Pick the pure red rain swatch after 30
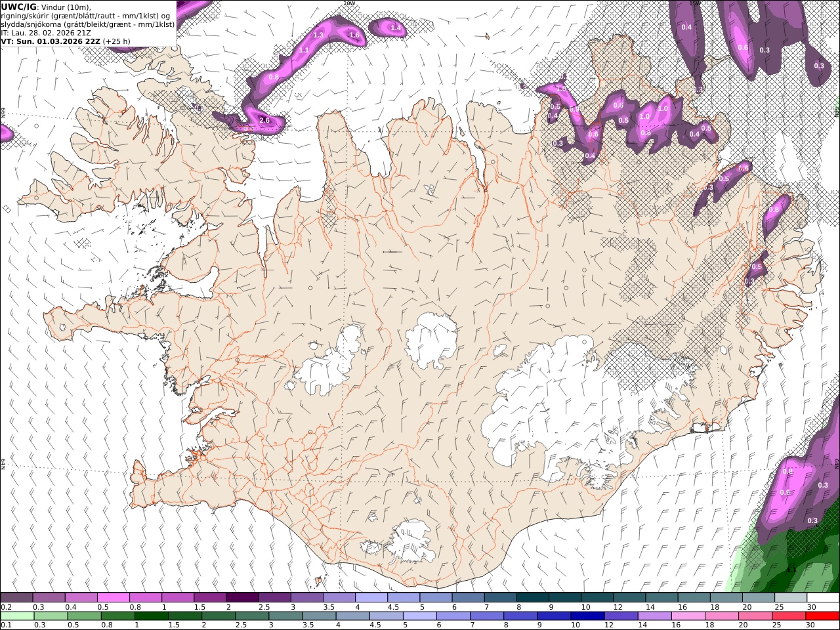 822,616
